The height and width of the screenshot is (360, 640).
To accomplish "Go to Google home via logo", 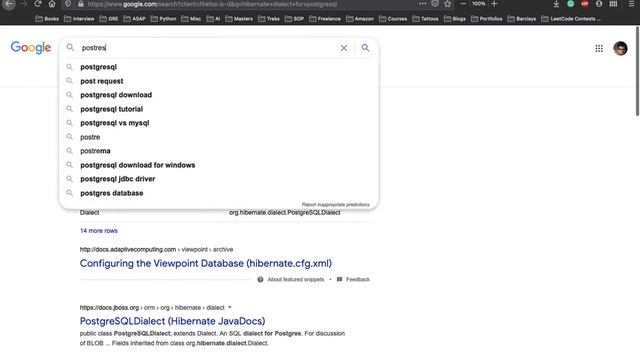I will (x=31, y=48).
